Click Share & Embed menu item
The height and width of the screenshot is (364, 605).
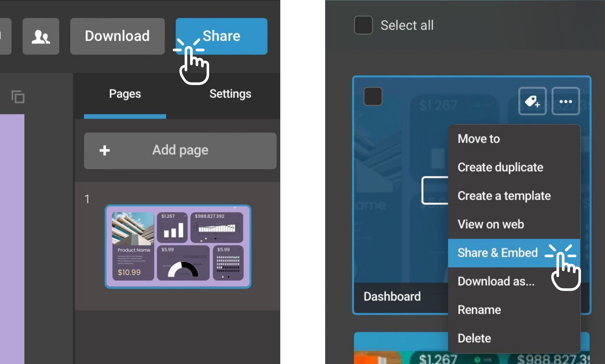pyautogui.click(x=498, y=253)
